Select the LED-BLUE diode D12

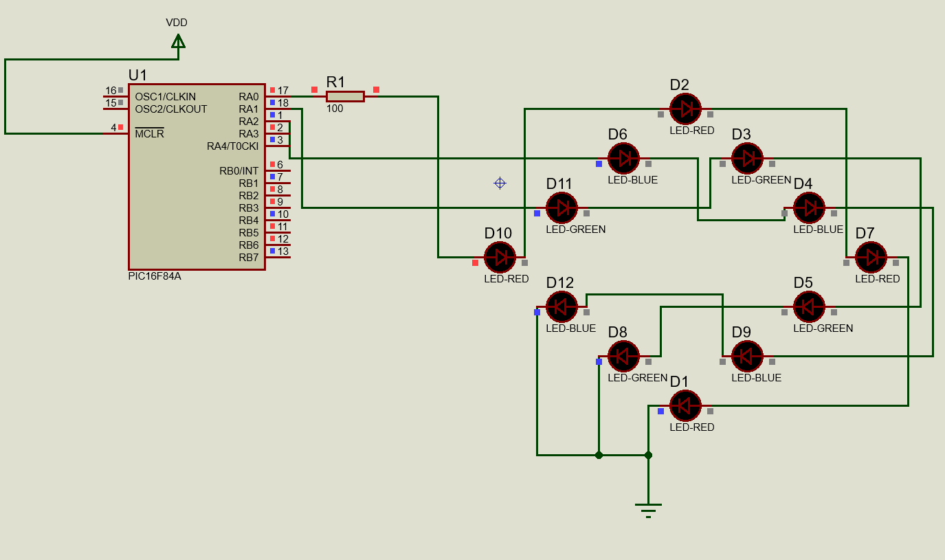point(562,306)
